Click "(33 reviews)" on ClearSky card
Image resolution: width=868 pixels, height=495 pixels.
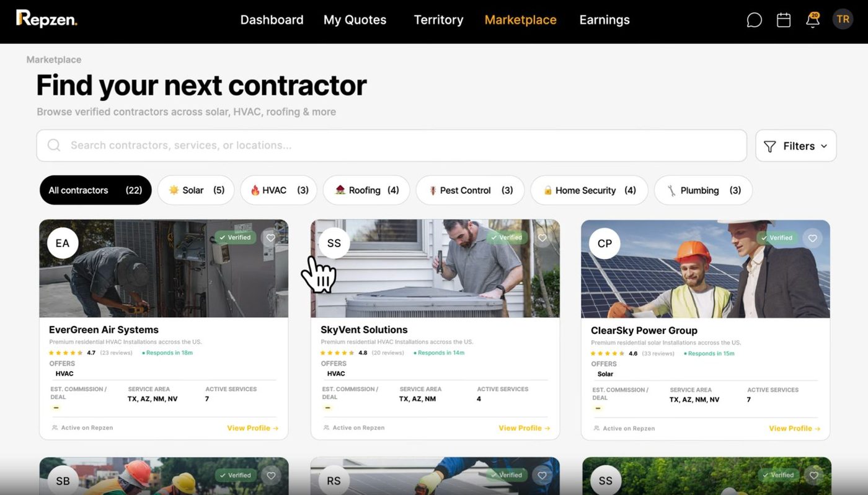click(x=658, y=354)
